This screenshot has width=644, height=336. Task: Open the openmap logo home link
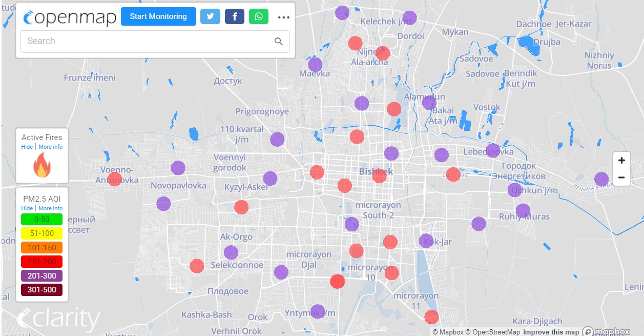(70, 17)
